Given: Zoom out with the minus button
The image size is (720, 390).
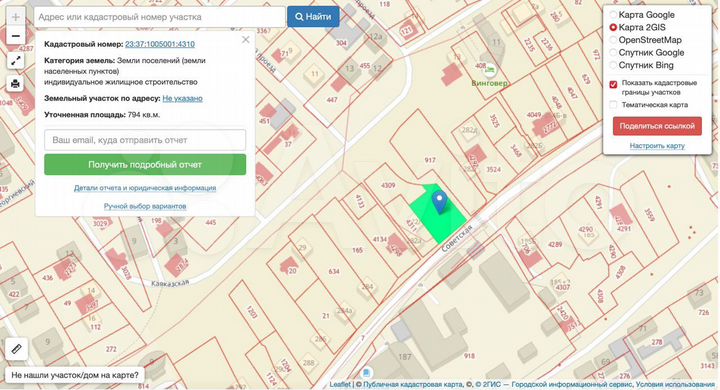Looking at the screenshot, I should 16,36.
